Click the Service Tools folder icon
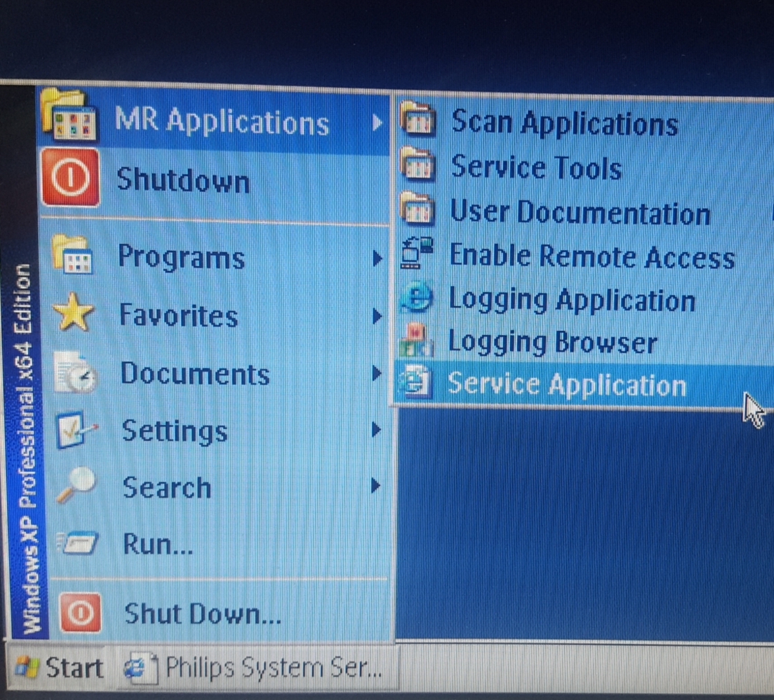This screenshot has width=774, height=700. (417, 163)
